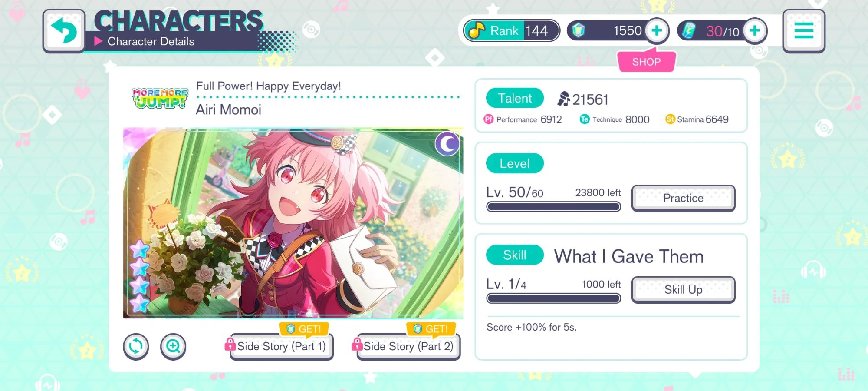Click the Practice button
The image size is (868, 391).
click(683, 198)
